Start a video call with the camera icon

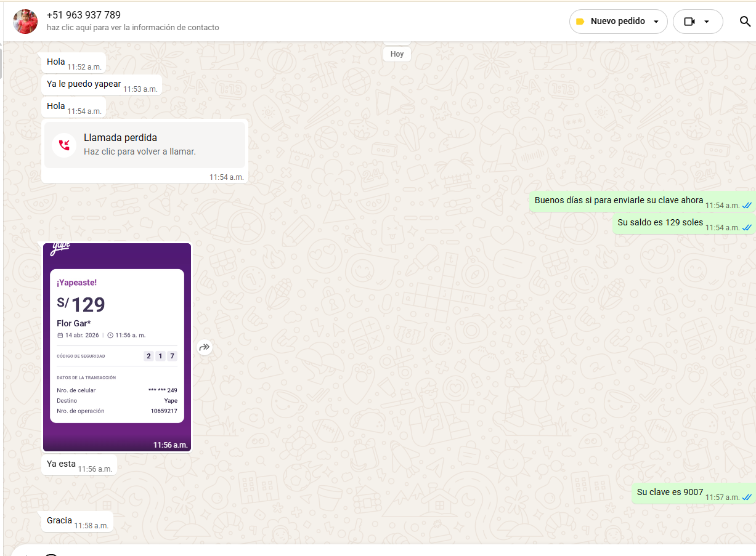(689, 22)
